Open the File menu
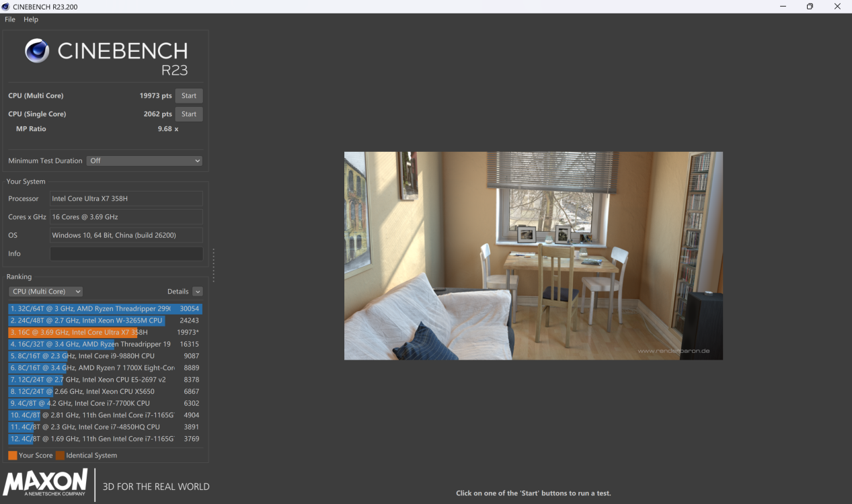Viewport: 852px width, 504px height. click(10, 19)
